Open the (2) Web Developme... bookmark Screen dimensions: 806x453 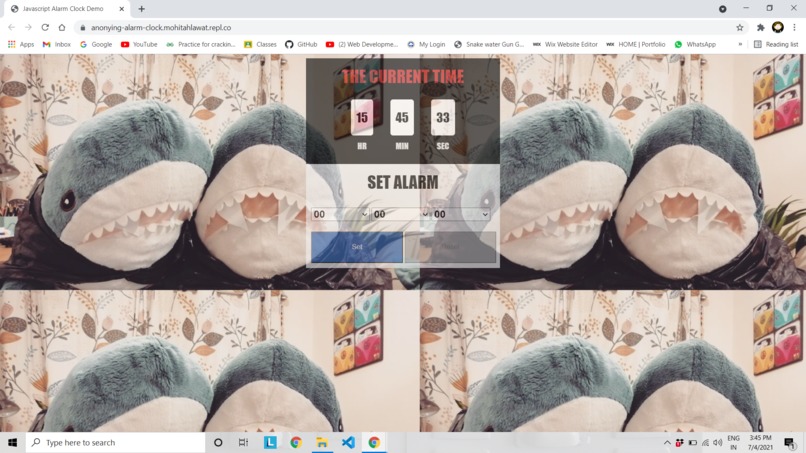[x=362, y=44]
